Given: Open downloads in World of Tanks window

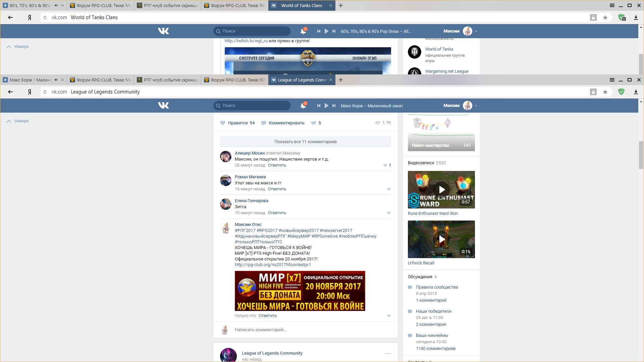Looking at the screenshot, I should (x=636, y=17).
